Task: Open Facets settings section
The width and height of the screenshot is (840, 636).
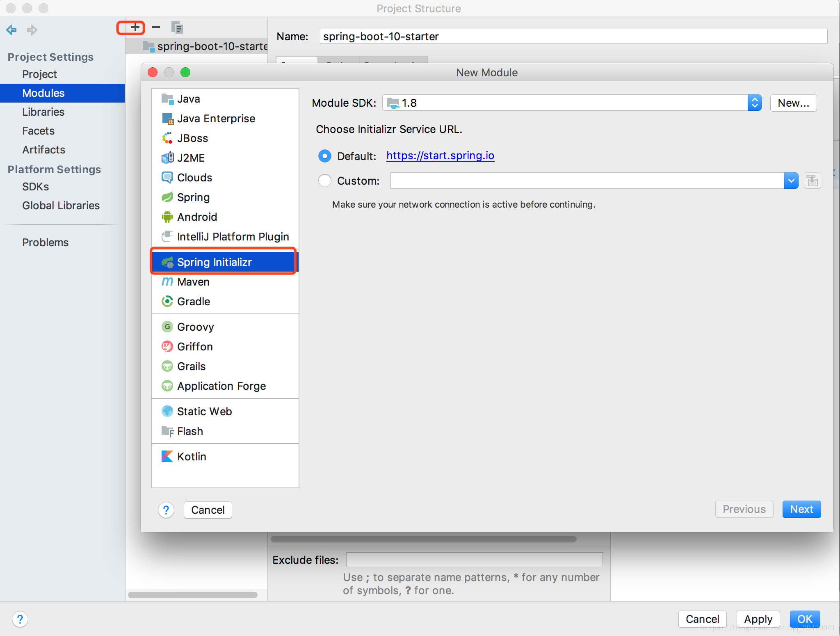Action: pos(62,131)
